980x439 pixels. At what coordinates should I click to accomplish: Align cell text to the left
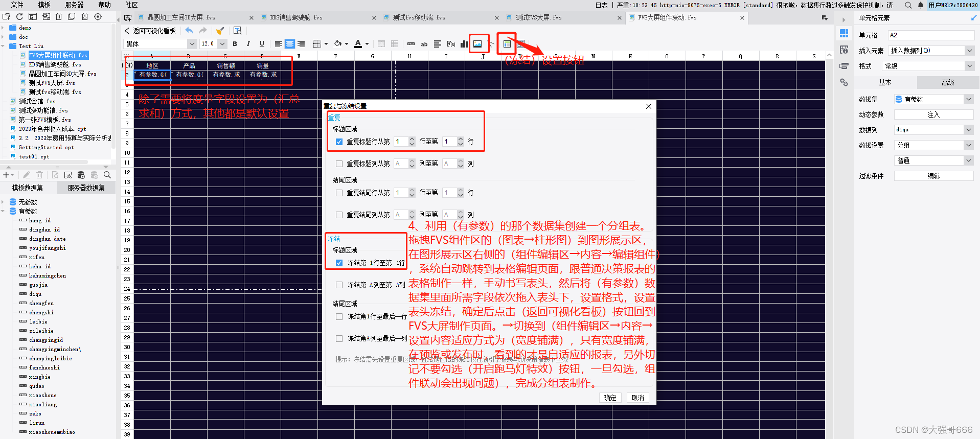278,44
